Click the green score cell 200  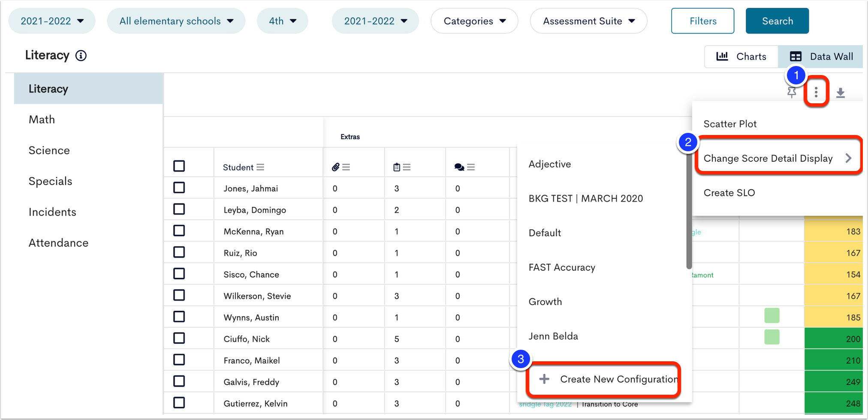click(833, 339)
